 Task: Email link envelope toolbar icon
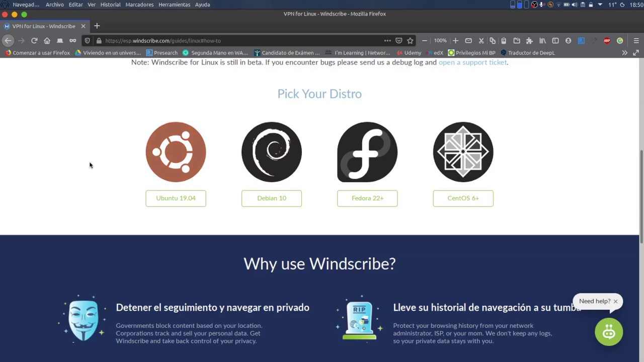[468, 41]
